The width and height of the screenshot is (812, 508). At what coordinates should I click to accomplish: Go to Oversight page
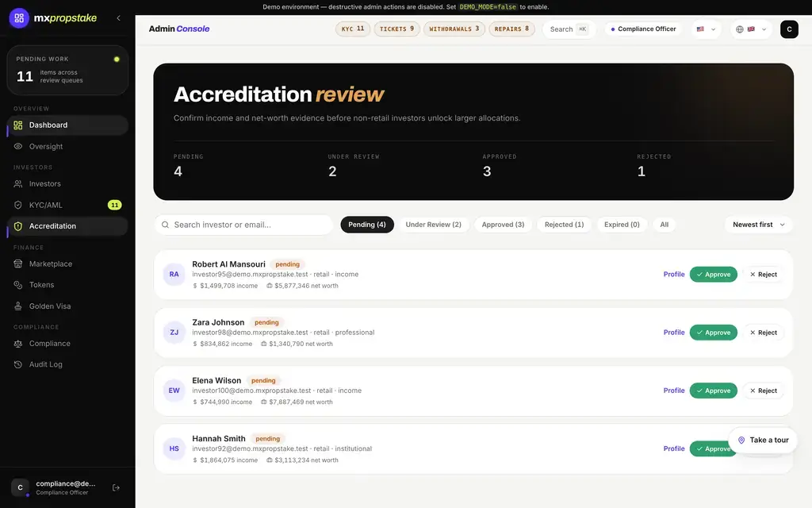[67, 146]
